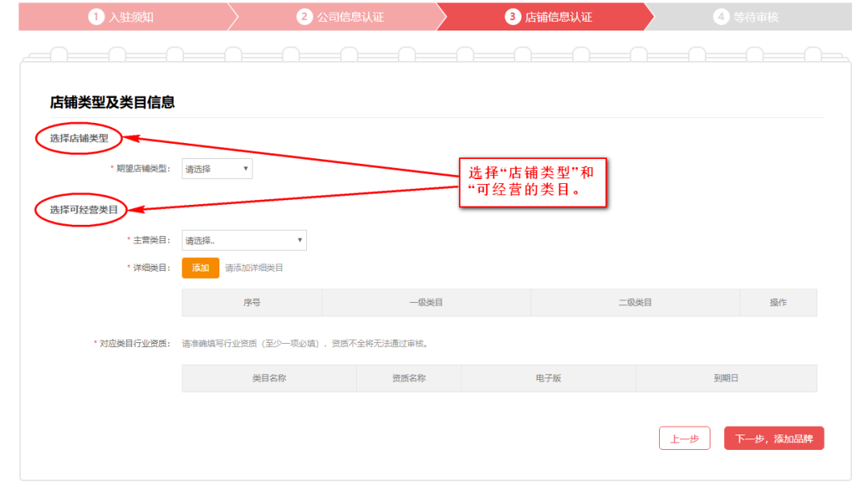Click the 操作 column header
Screen dimensions: 868x486
778,302
